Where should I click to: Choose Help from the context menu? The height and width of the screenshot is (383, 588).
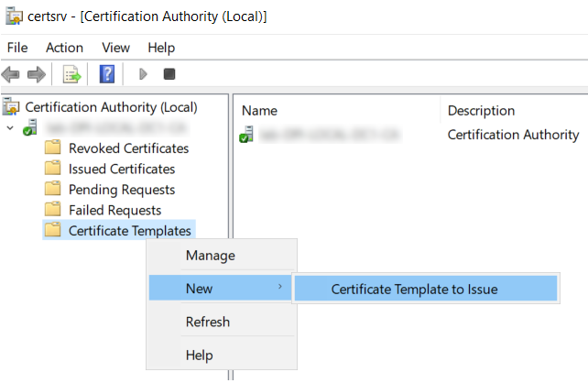222,355
